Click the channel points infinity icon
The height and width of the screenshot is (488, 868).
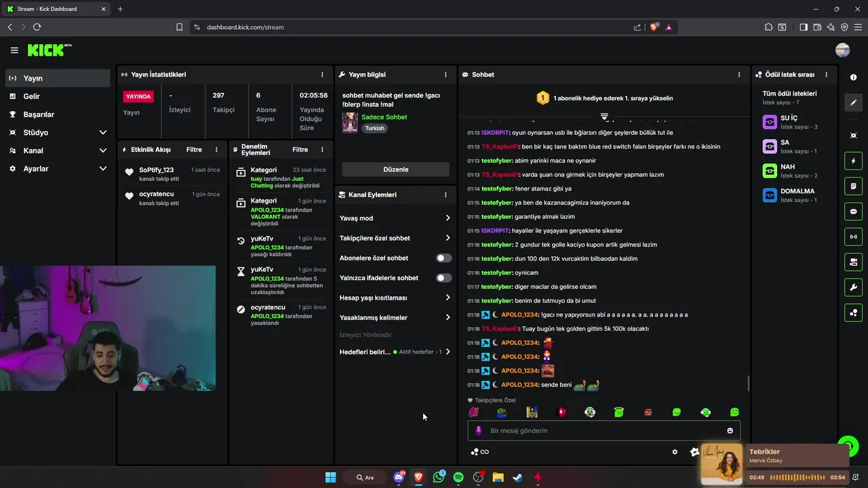coord(480,452)
